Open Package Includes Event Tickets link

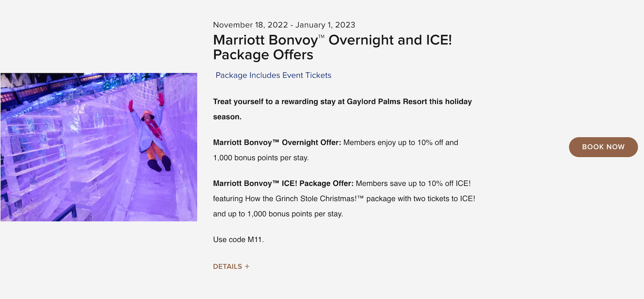tap(273, 75)
